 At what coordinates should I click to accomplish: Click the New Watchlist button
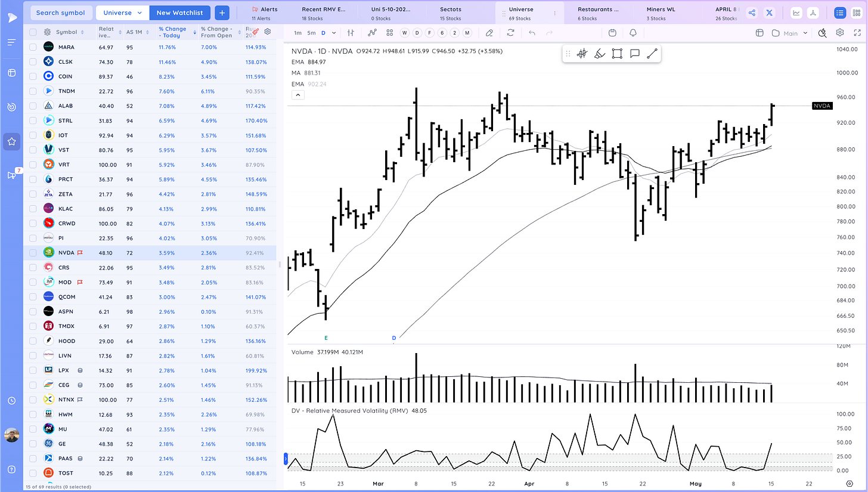(179, 13)
